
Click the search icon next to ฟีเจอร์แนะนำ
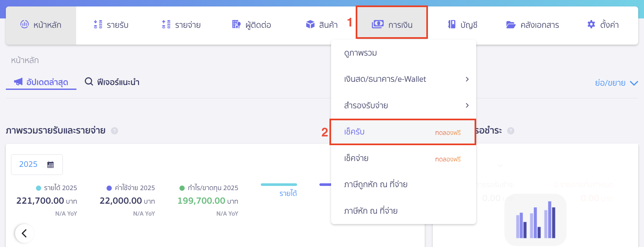88,82
